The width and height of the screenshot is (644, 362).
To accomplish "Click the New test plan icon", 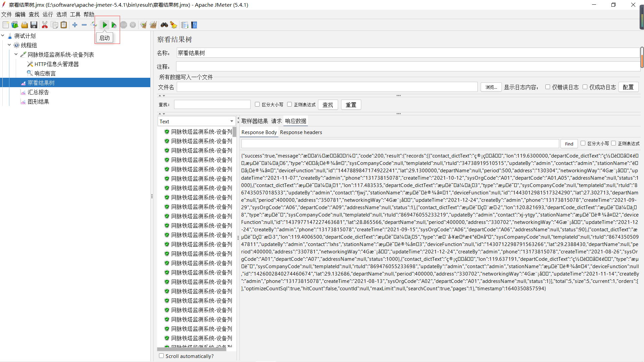I will tap(7, 25).
